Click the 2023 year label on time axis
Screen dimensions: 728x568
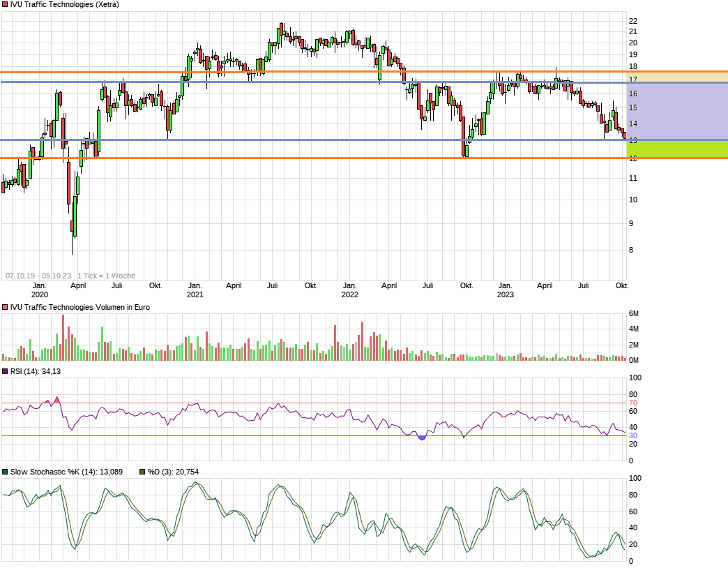tap(506, 294)
